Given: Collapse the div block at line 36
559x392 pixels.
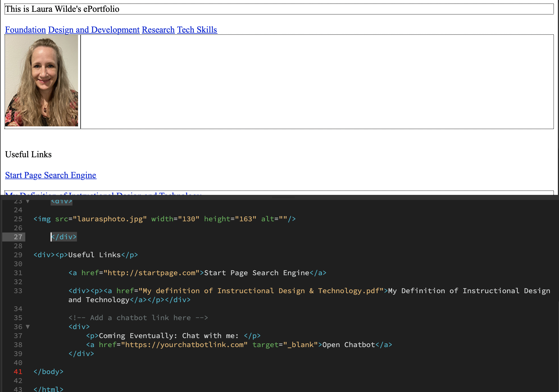Looking at the screenshot, I should 28,327.
